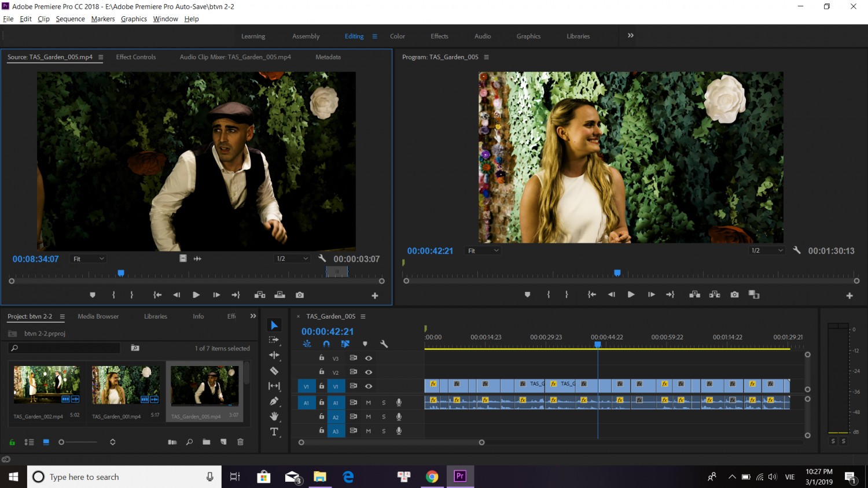Image resolution: width=868 pixels, height=488 pixels.
Task: Hide the V2 track output
Action: [x=369, y=372]
